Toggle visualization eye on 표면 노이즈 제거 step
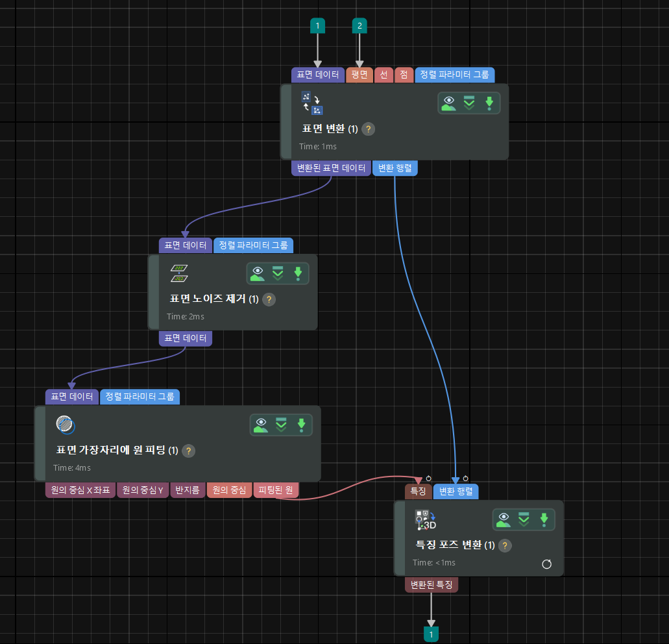Image resolution: width=669 pixels, height=644 pixels. pos(258,273)
